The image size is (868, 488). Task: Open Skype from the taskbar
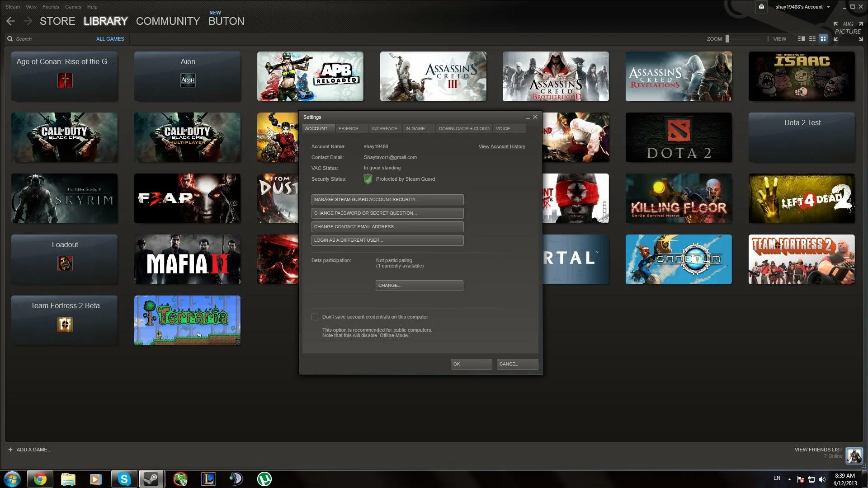124,479
